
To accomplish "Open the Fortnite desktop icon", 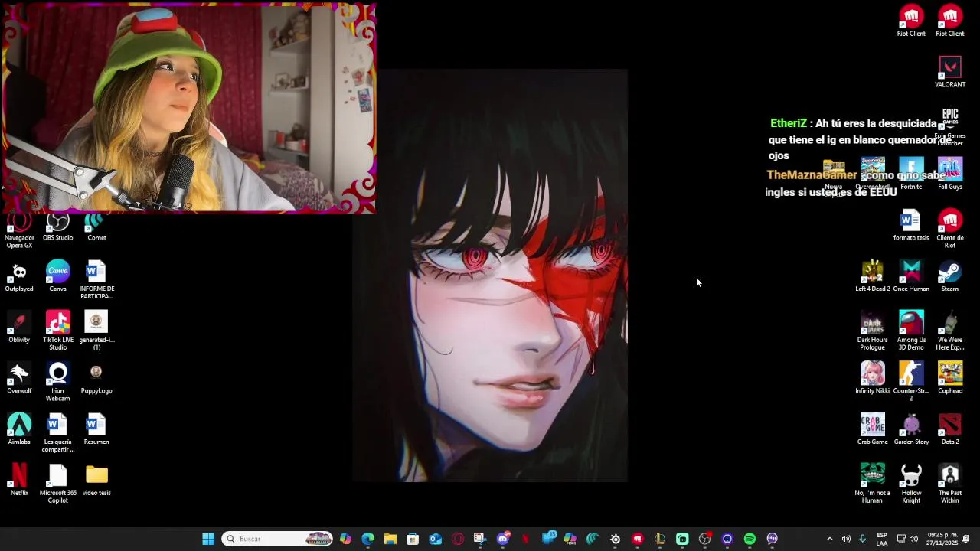I will pyautogui.click(x=911, y=174).
